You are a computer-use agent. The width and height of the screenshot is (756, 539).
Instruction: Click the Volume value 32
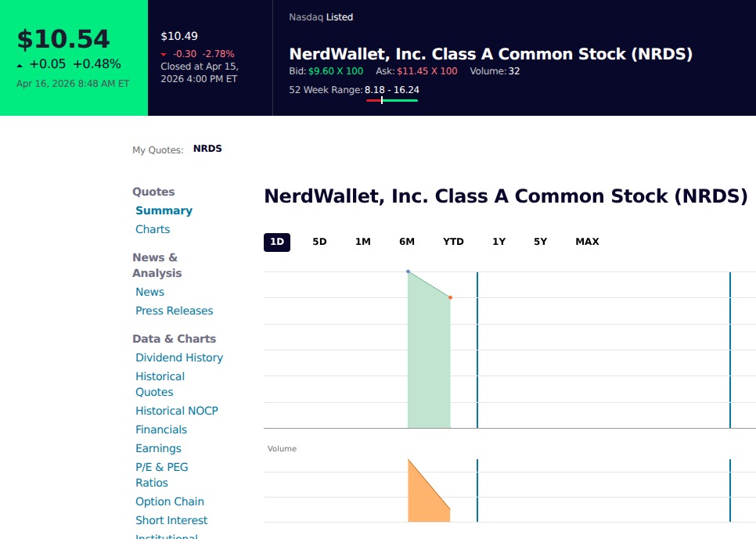(x=514, y=71)
